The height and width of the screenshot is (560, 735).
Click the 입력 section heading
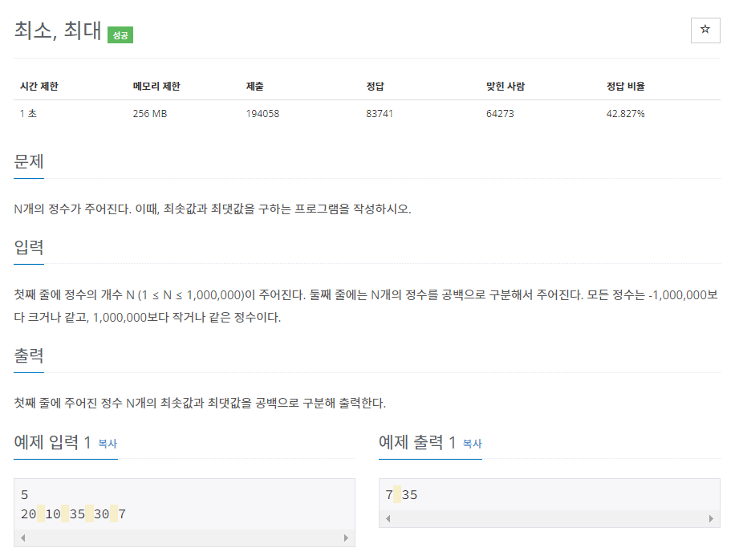coord(29,247)
